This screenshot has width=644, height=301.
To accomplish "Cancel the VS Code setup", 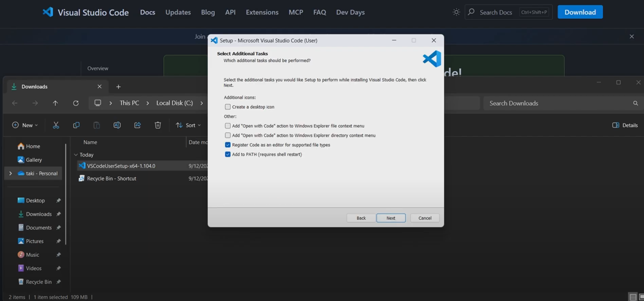I will 425,218.
